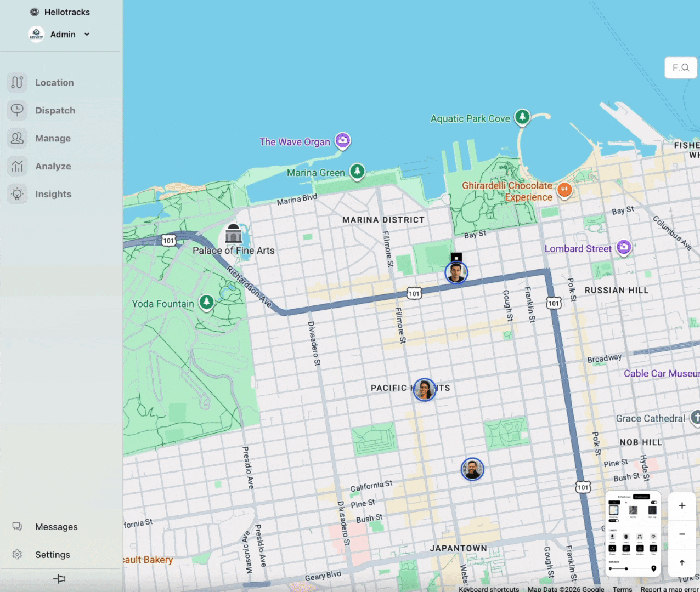Screen dimensions: 700x592
Task: Zoom out with the minus button
Action: [x=682, y=534]
